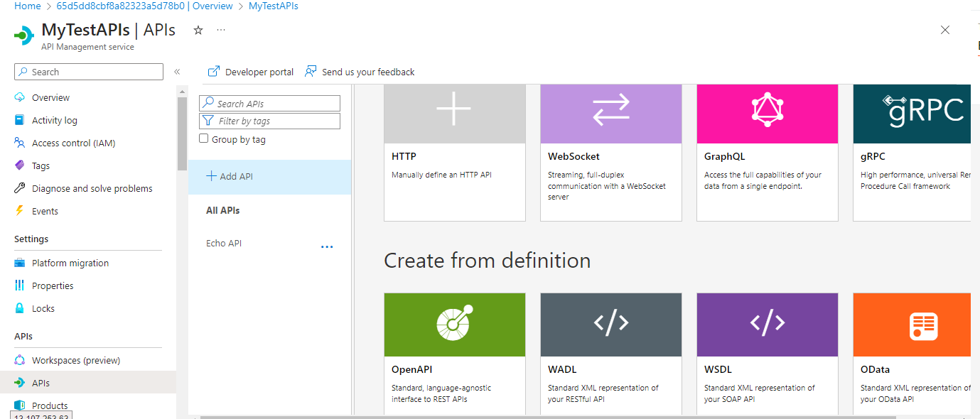The height and width of the screenshot is (419, 980).
Task: Open the Platform migration icon
Action: (20, 263)
